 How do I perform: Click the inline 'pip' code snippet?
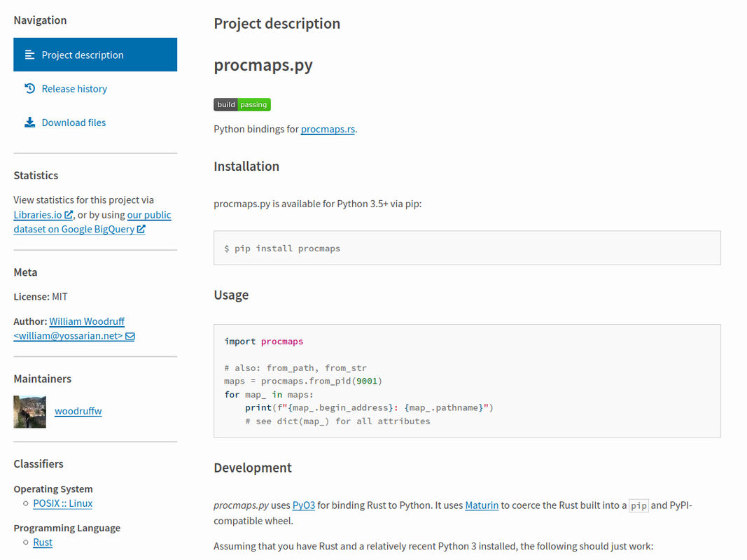(639, 505)
